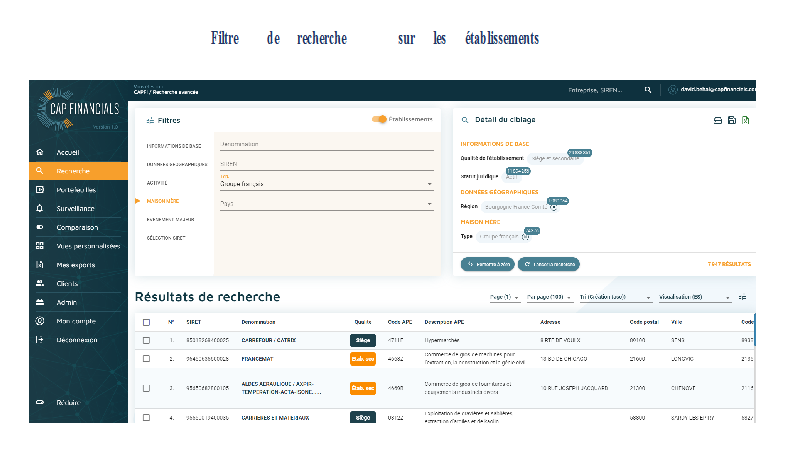Remove the Région filter chip
Viewport: 800px width, 450px height.
[x=553, y=208]
